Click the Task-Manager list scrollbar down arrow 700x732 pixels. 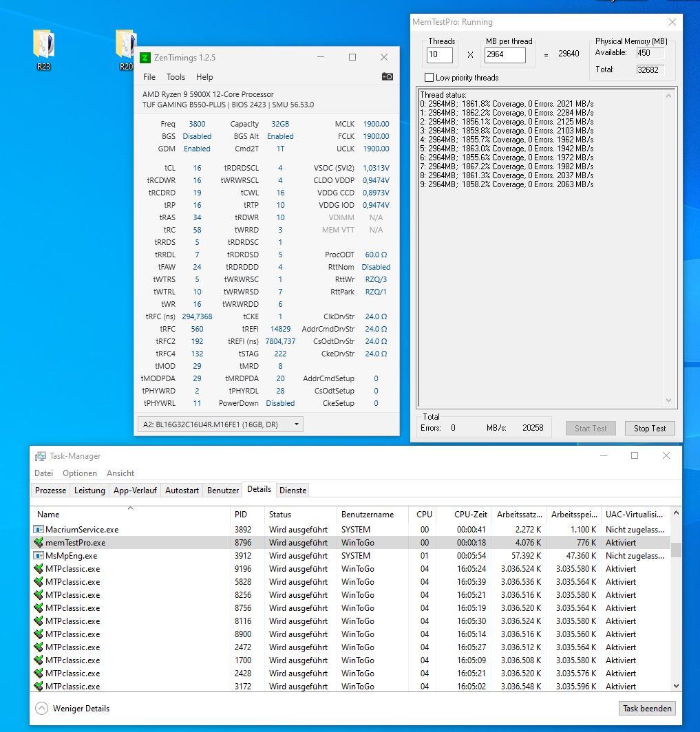pyautogui.click(x=676, y=686)
